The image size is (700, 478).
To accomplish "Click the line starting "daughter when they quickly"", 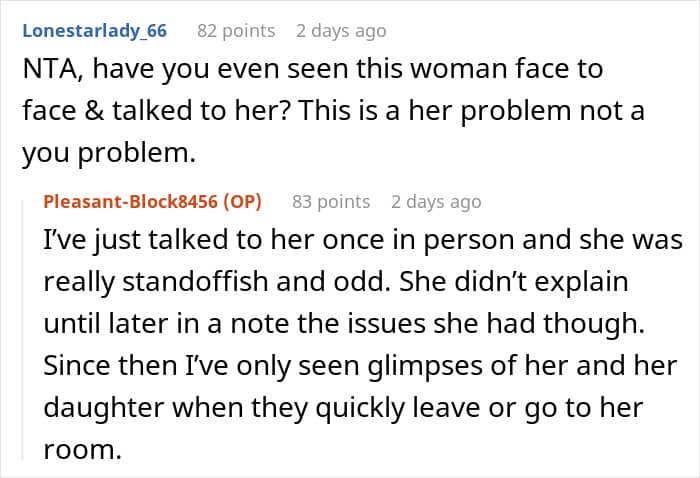I will pos(343,407).
